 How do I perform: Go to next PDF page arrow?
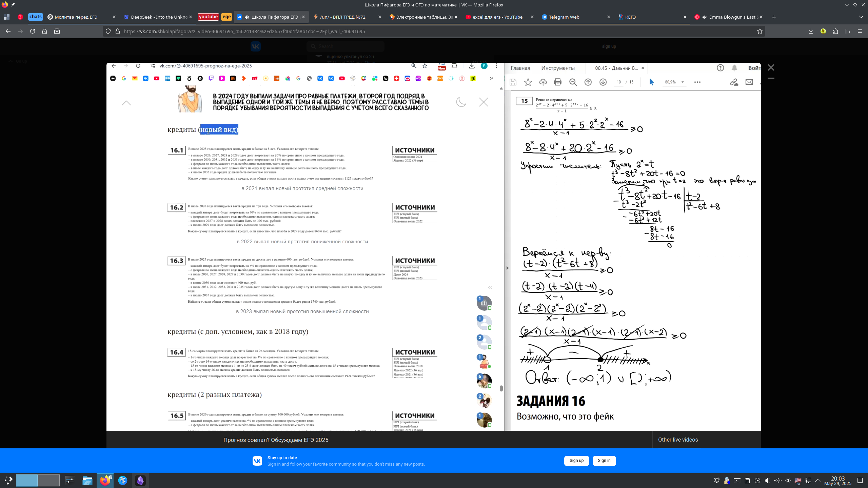603,82
